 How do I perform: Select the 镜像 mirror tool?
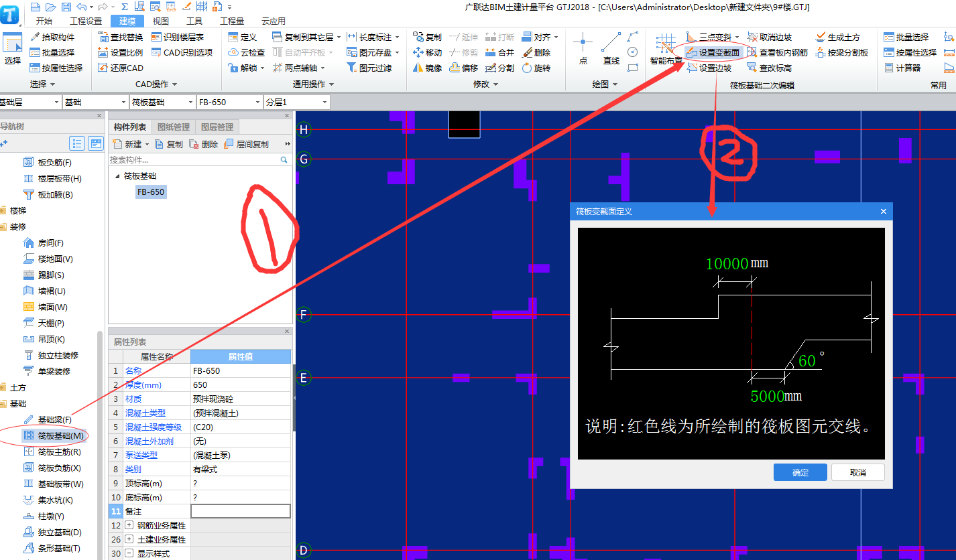(x=427, y=68)
